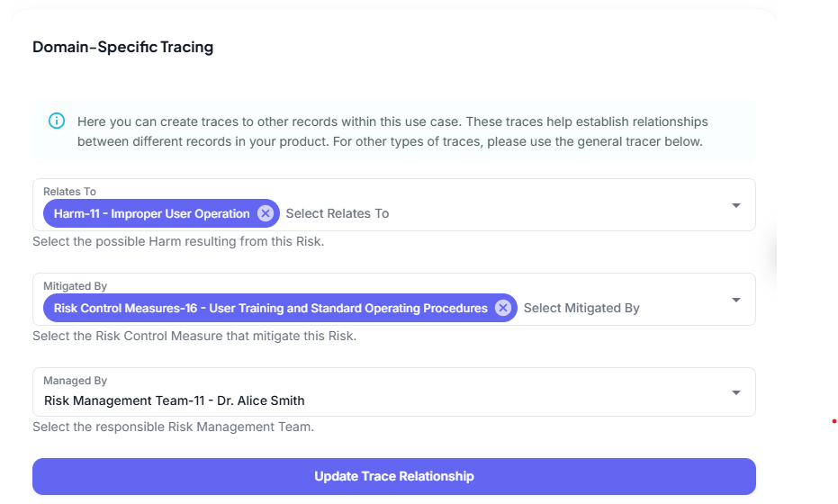The image size is (838, 504).
Task: Click the Relates To field label
Action: point(69,192)
